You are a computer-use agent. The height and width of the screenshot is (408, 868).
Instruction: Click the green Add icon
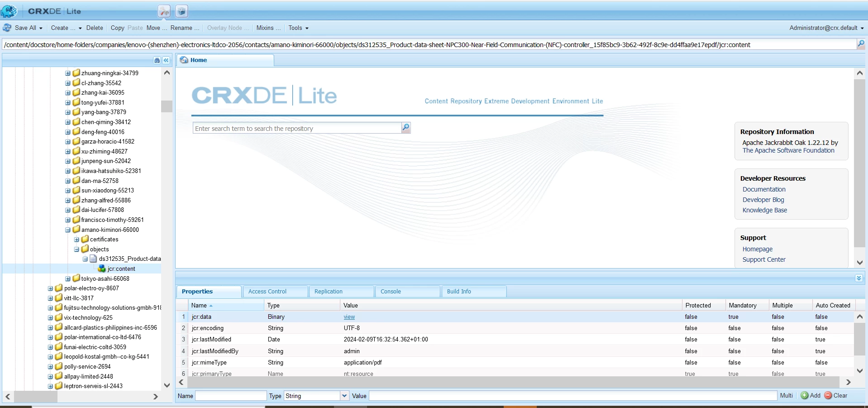(x=805, y=395)
